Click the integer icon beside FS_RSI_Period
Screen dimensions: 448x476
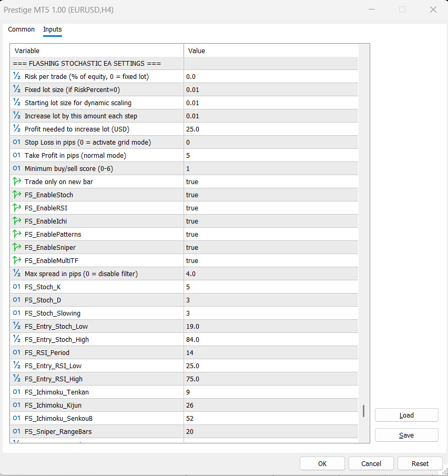click(x=17, y=352)
